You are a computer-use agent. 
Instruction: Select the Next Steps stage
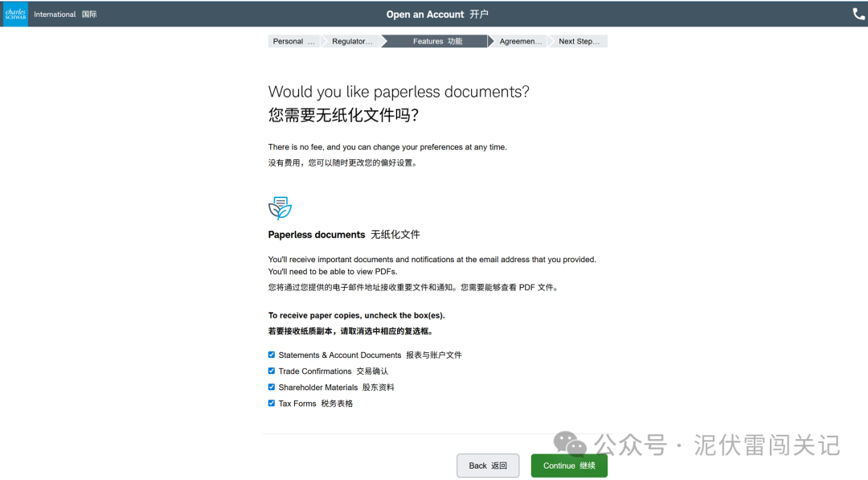pos(580,40)
